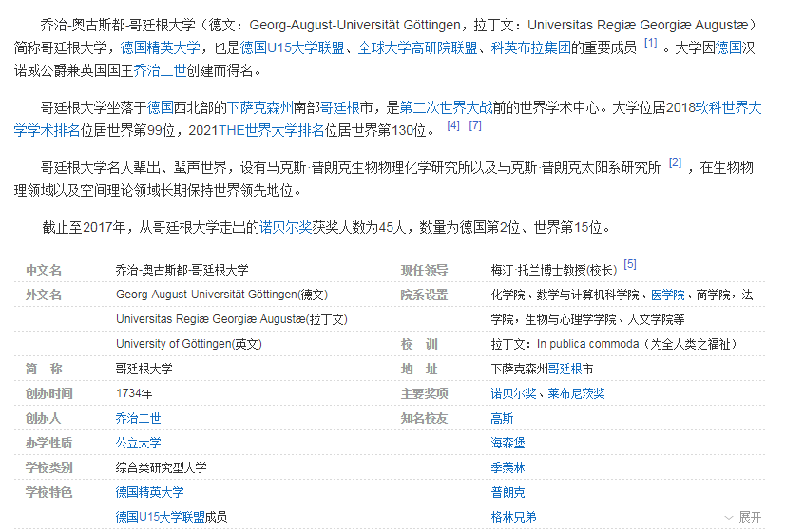785x532 pixels.
Task: Open the 乔治二世 link in the first paragraph
Action: [x=160, y=70]
